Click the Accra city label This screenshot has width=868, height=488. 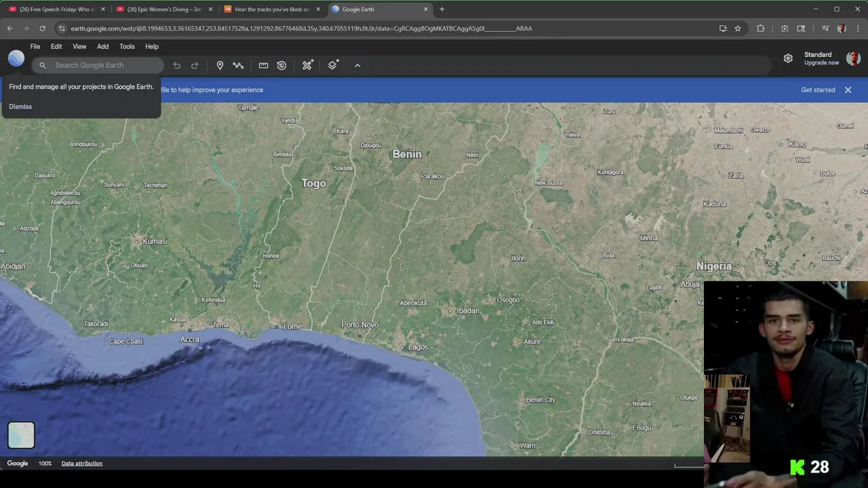pos(189,339)
